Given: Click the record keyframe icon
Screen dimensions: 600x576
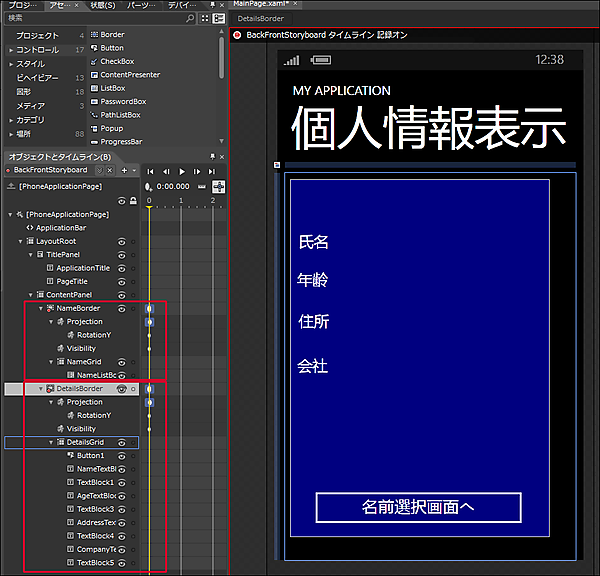Looking at the screenshot, I should [x=149, y=186].
